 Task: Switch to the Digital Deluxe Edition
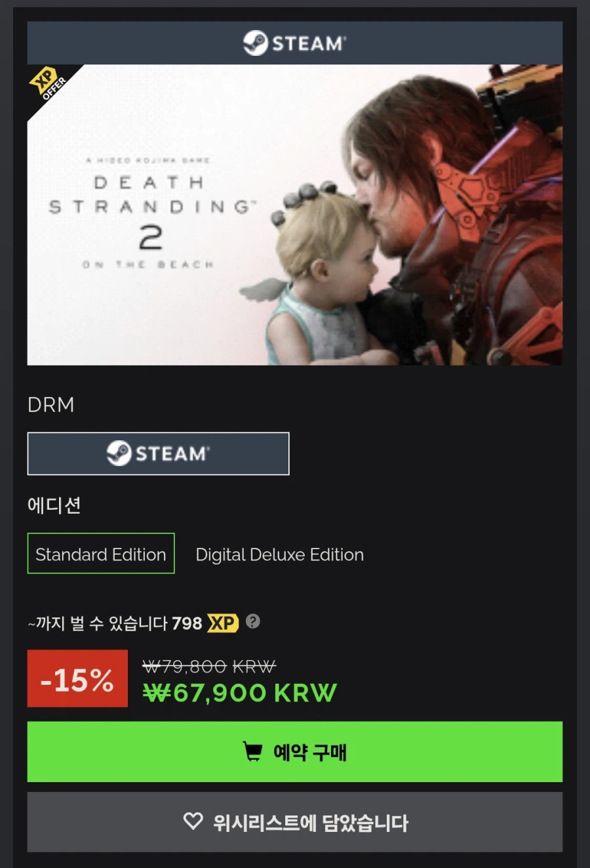(279, 554)
